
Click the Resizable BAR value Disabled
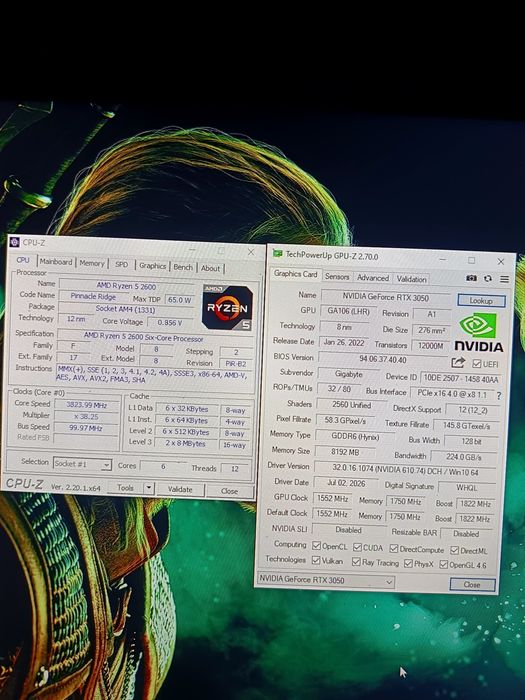[466, 533]
